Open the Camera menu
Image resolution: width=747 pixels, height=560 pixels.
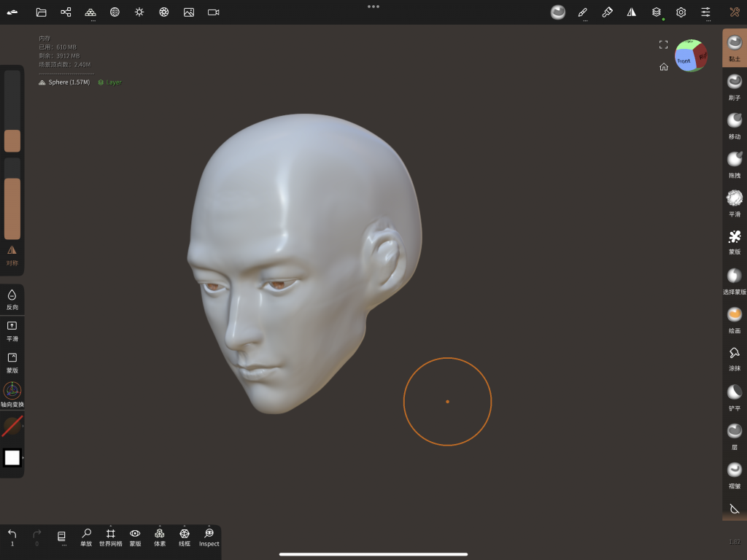click(x=214, y=12)
